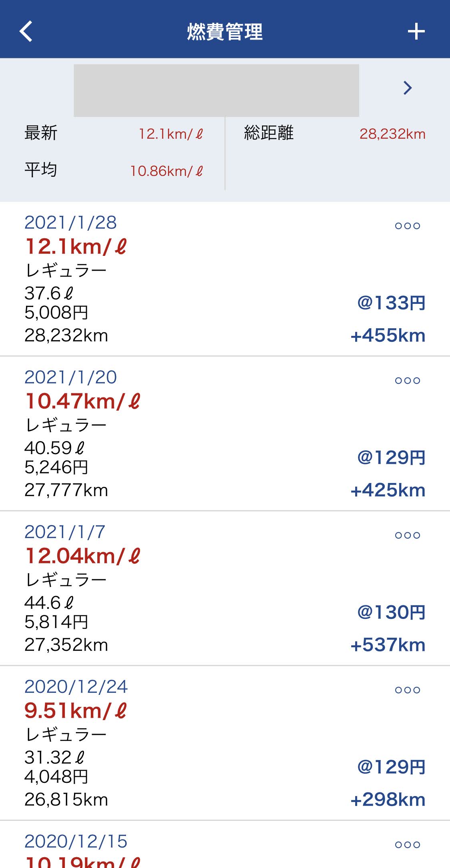Viewport: 450px width, 868px height.
Task: Tap the 燃費管理 header title
Action: 225,32
